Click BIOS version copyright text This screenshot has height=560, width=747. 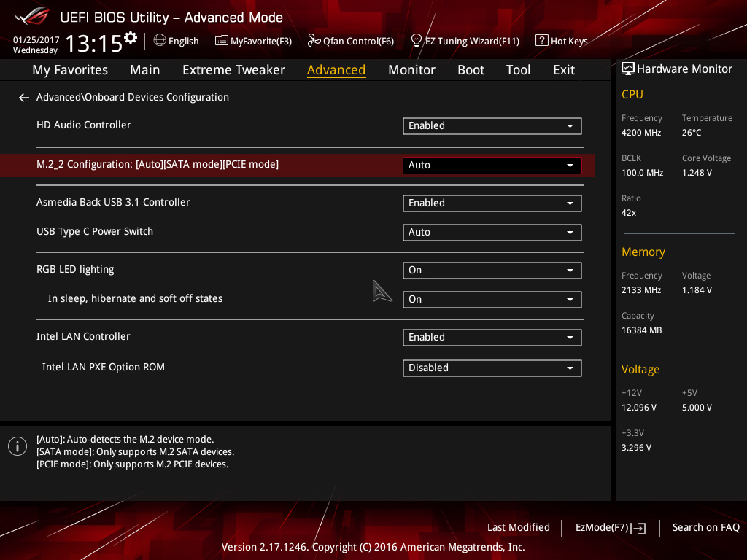[x=373, y=547]
